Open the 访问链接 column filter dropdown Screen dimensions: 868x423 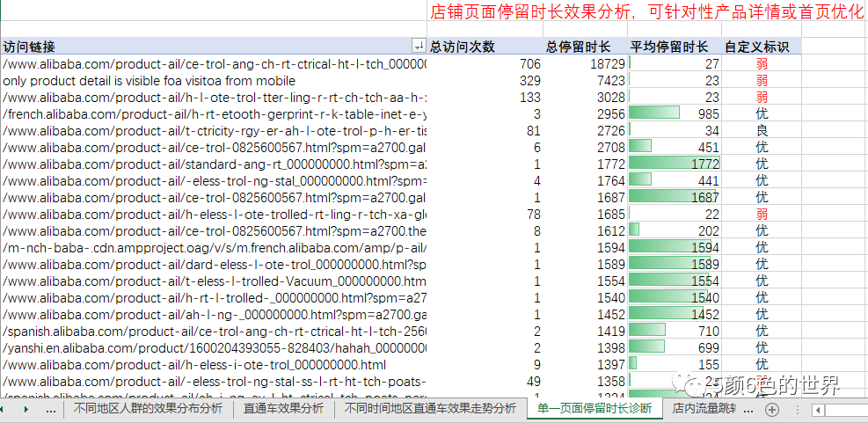coord(418,47)
